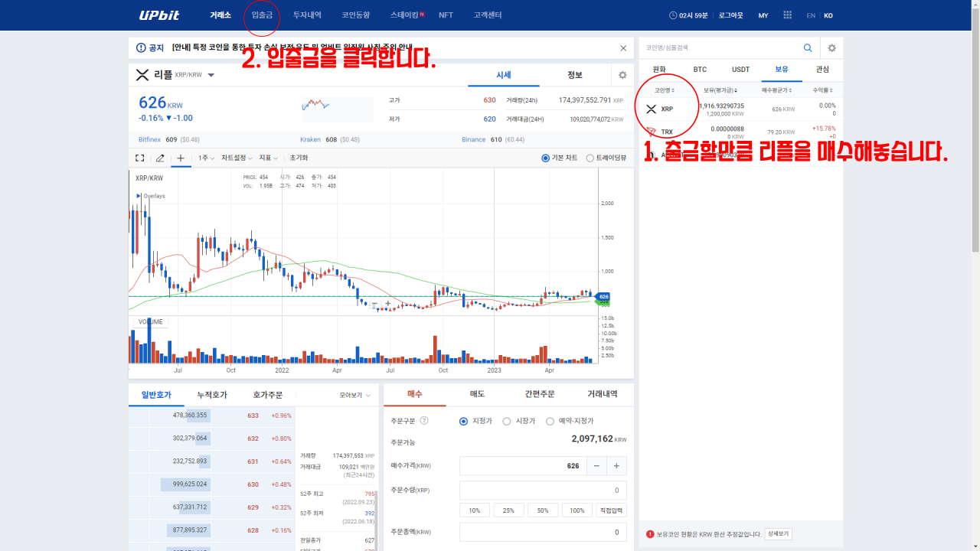Image resolution: width=980 pixels, height=551 pixels.
Task: Switch to BTC market tab
Action: coord(700,69)
